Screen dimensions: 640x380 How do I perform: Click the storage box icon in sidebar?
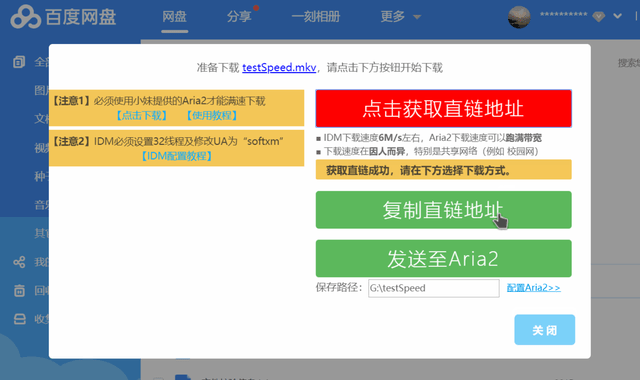[x=20, y=319]
